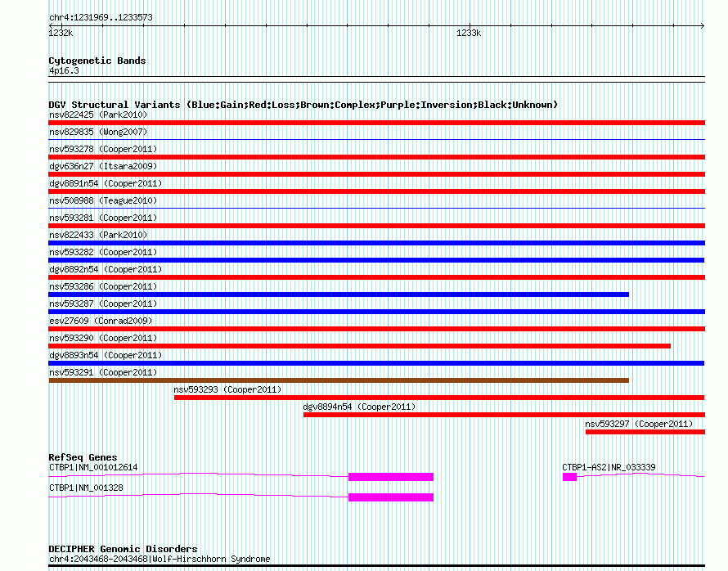Select dgv8891n54 (Cooper2011) variant label
Screen dimensions: 728x571
tap(106, 183)
